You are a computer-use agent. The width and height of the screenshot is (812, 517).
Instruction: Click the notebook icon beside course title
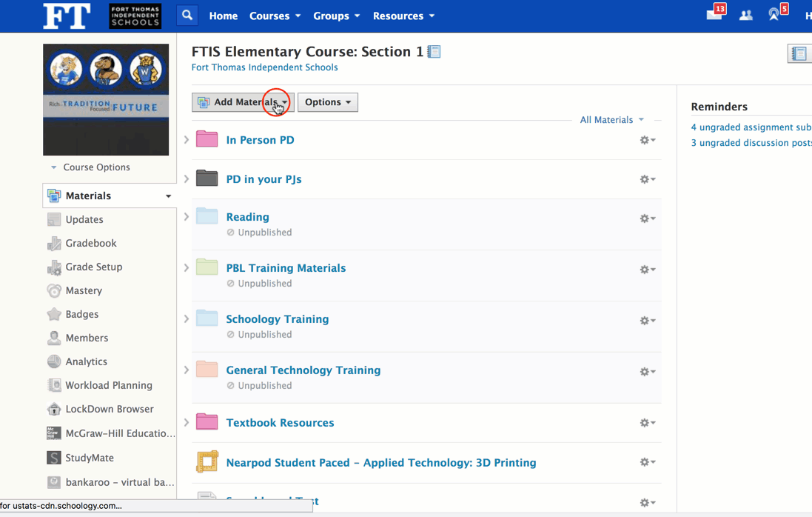[x=434, y=52]
